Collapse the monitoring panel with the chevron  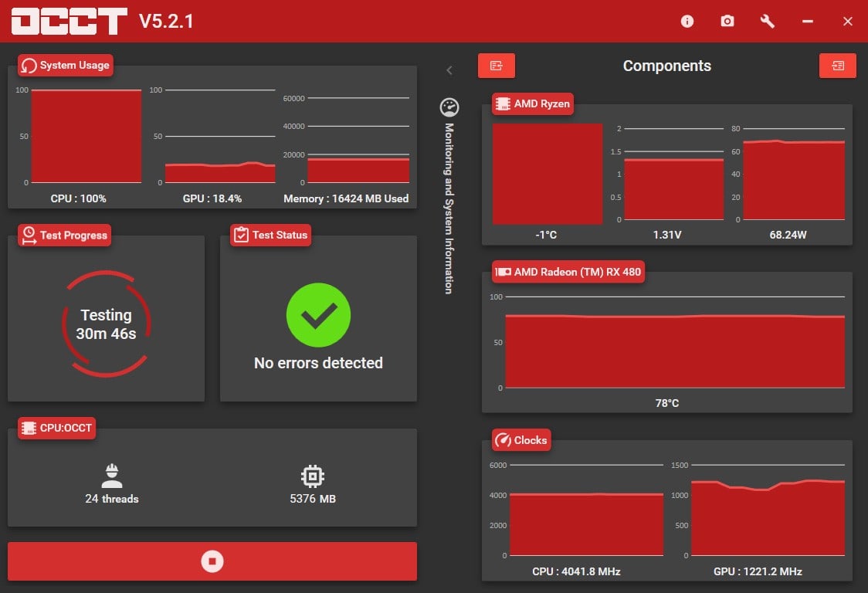pyautogui.click(x=449, y=71)
